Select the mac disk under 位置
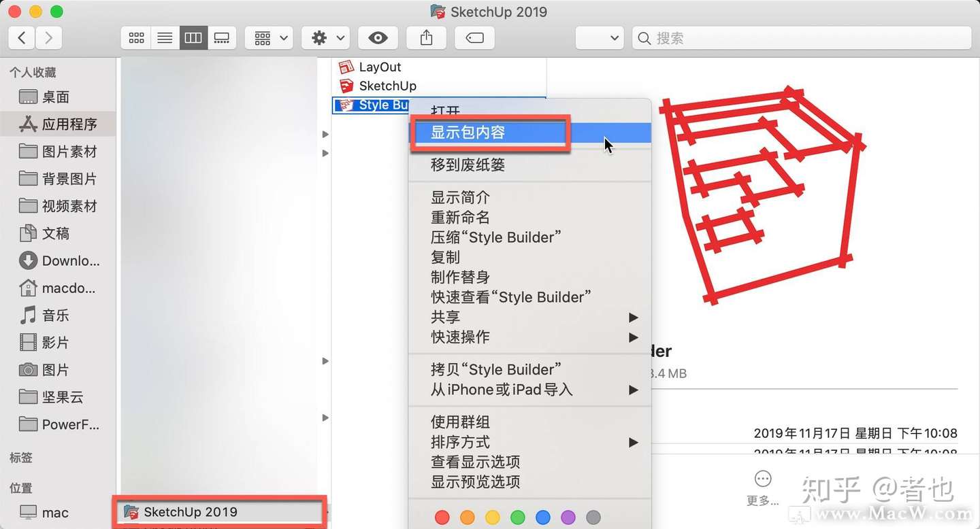This screenshot has height=529, width=980. [x=58, y=513]
